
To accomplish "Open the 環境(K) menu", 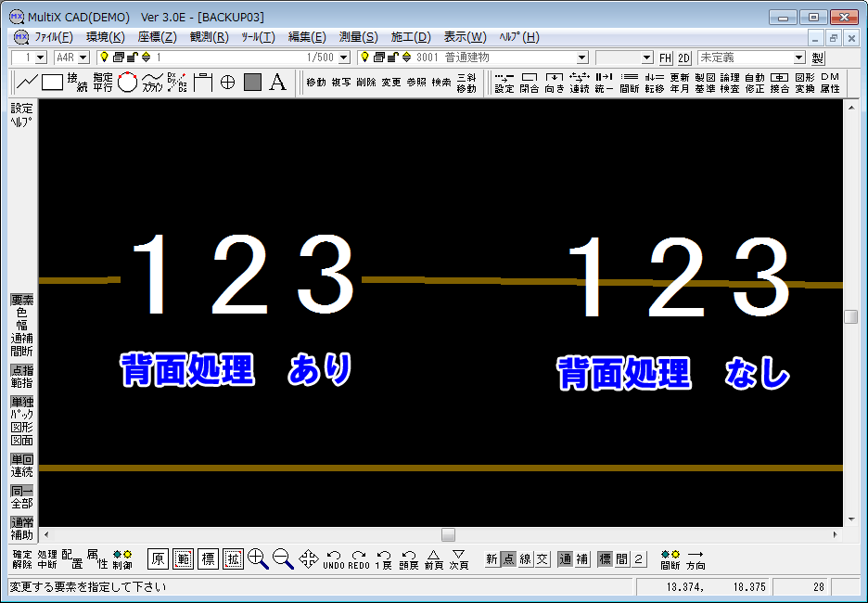I will pos(105,38).
